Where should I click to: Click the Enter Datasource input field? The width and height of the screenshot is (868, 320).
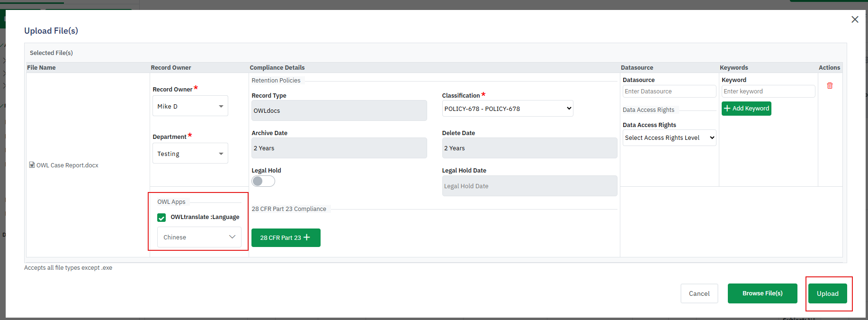point(669,91)
